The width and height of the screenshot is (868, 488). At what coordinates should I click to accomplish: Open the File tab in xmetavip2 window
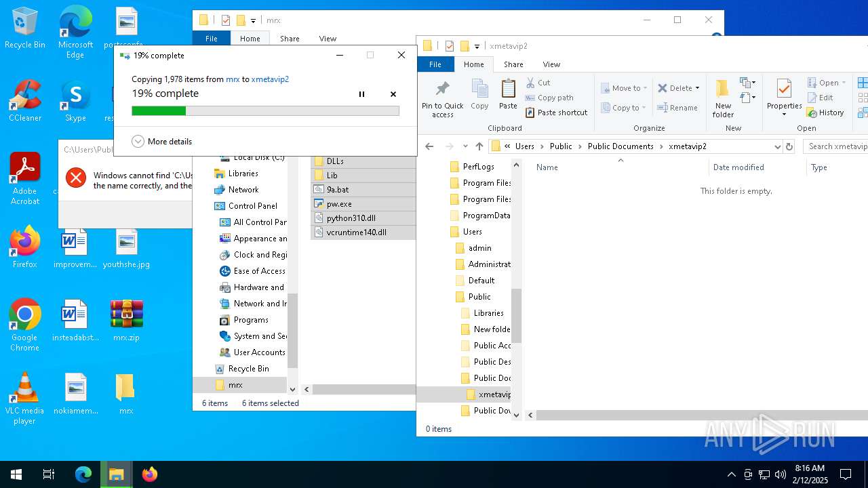(435, 64)
